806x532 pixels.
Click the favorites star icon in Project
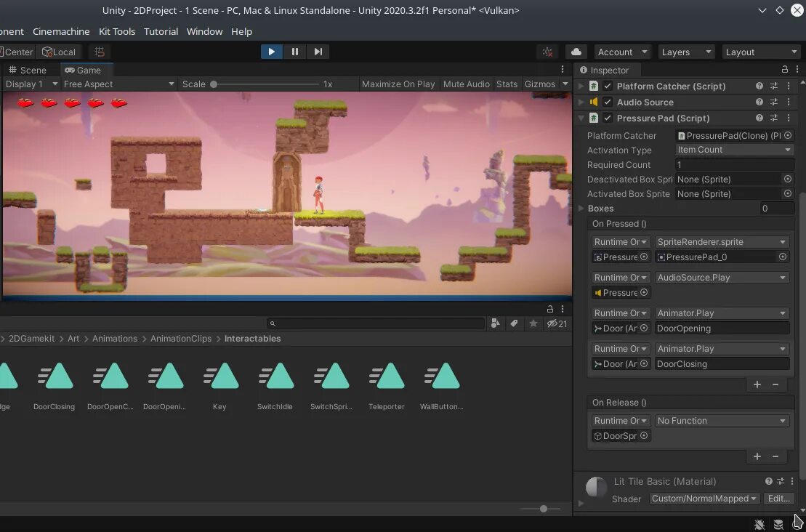[533, 323]
